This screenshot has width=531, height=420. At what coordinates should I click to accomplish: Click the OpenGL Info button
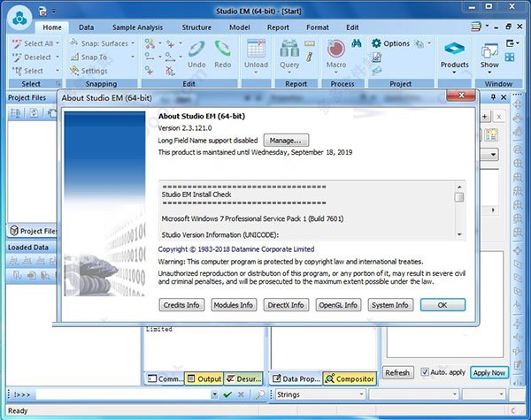tap(338, 305)
